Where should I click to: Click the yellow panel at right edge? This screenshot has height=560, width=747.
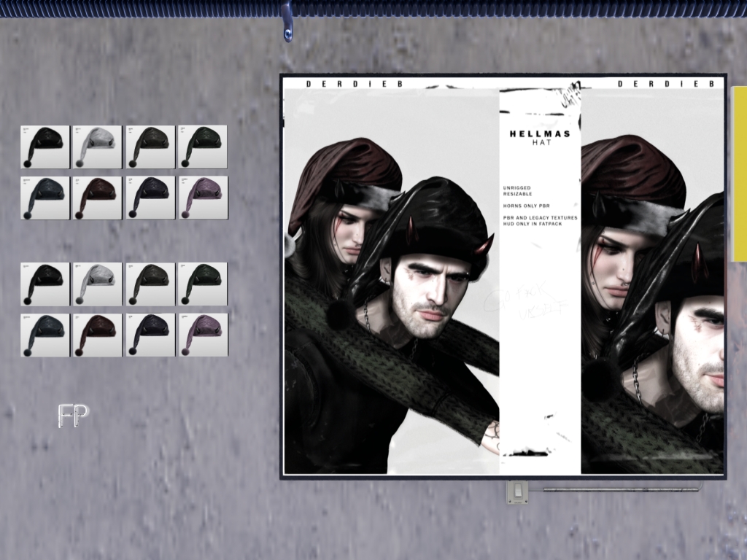[x=739, y=174]
